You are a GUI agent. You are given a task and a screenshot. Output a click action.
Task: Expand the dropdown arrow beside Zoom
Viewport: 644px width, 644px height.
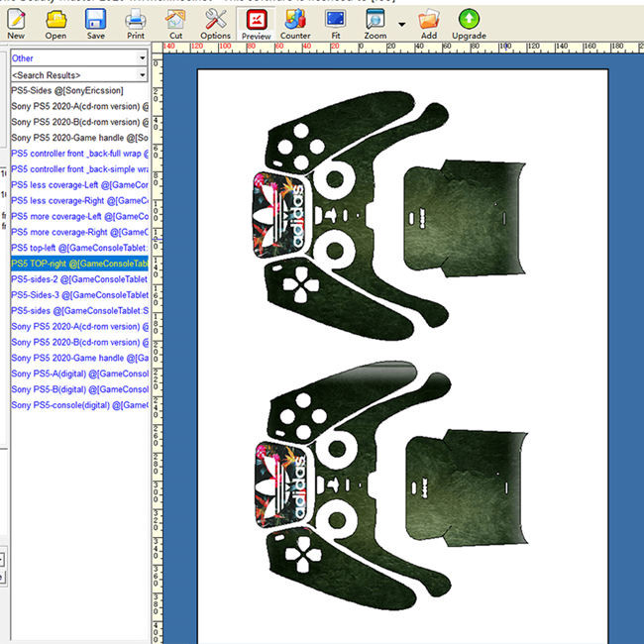pos(401,24)
